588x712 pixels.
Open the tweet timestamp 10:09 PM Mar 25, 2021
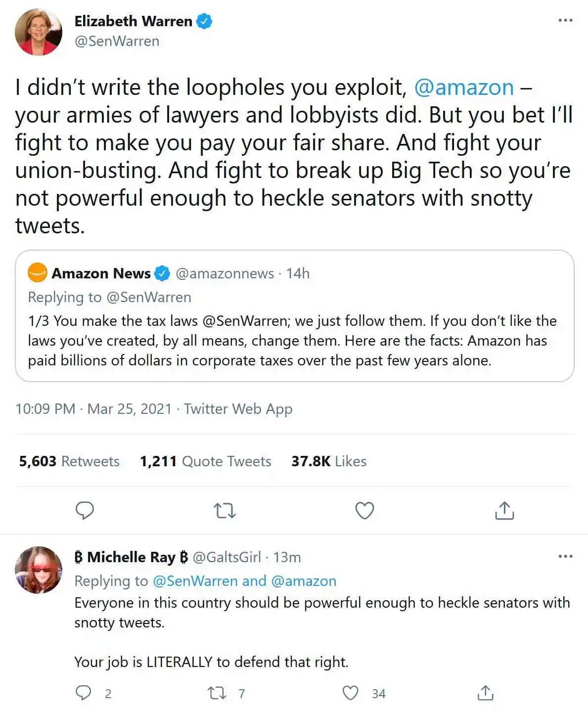pos(93,409)
